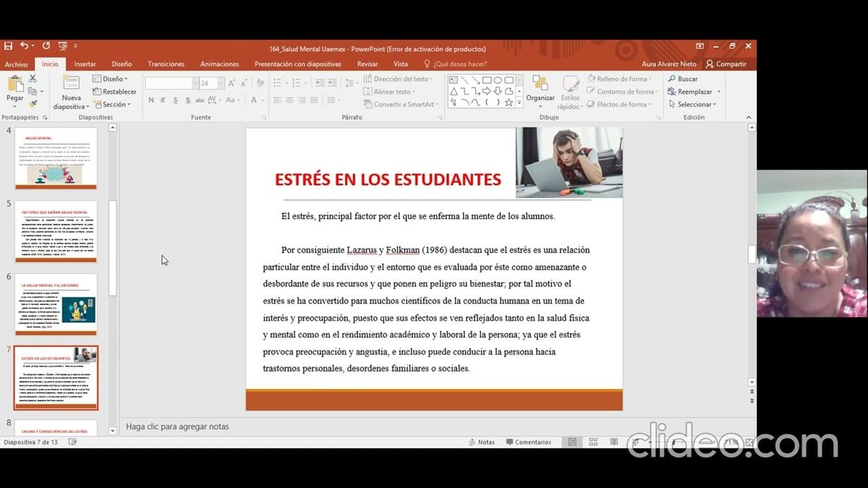The image size is (868, 488).
Task: Toggle align text left
Action: click(x=278, y=100)
